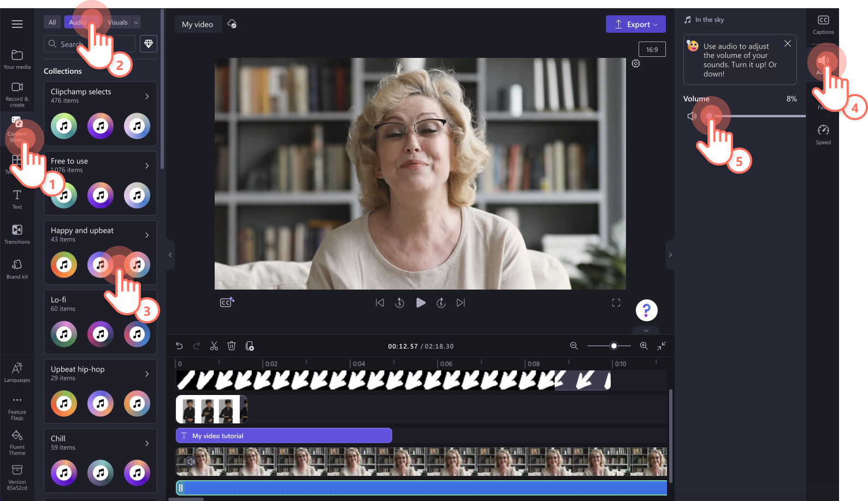Open the Brand kit panel
This screenshot has height=501, width=868.
17,269
